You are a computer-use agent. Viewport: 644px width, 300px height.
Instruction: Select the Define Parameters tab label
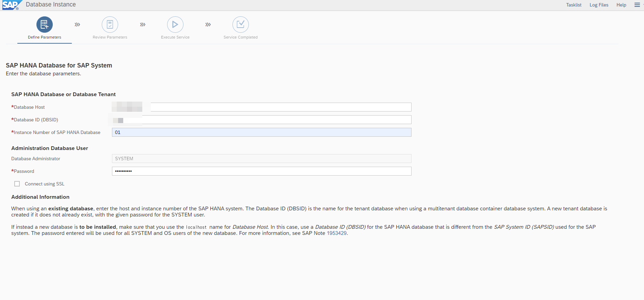click(x=45, y=37)
